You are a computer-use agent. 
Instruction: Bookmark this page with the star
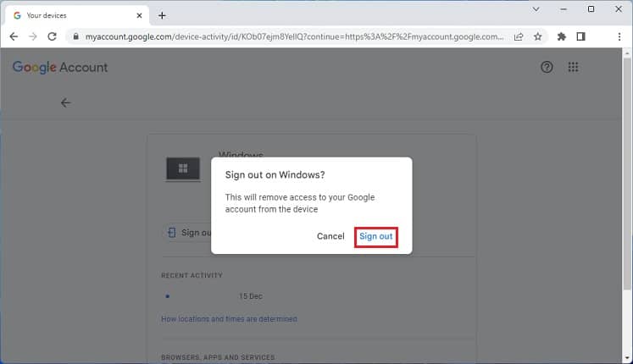click(x=538, y=36)
